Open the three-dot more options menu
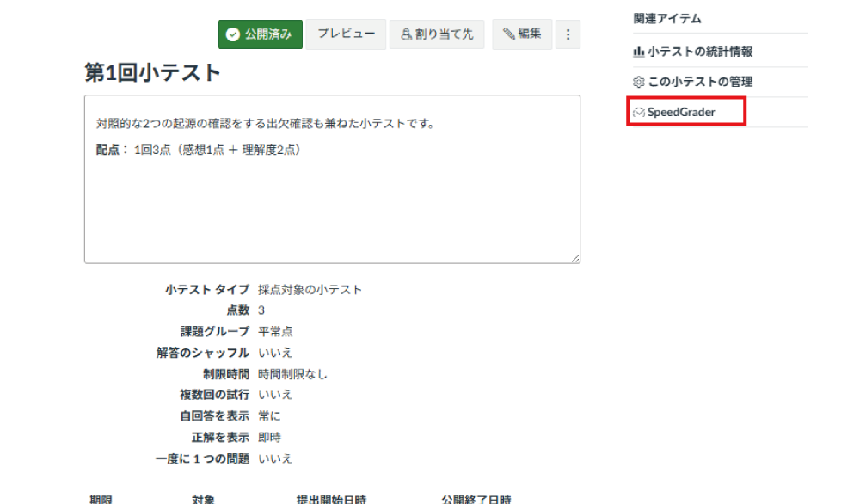Screen dimensions: 860x504 click(568, 34)
